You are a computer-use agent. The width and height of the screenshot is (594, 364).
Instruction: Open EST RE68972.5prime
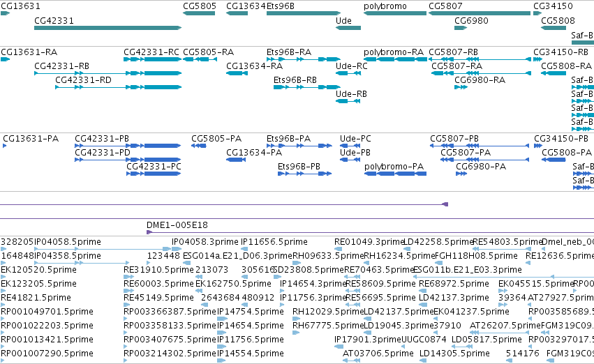454,285
